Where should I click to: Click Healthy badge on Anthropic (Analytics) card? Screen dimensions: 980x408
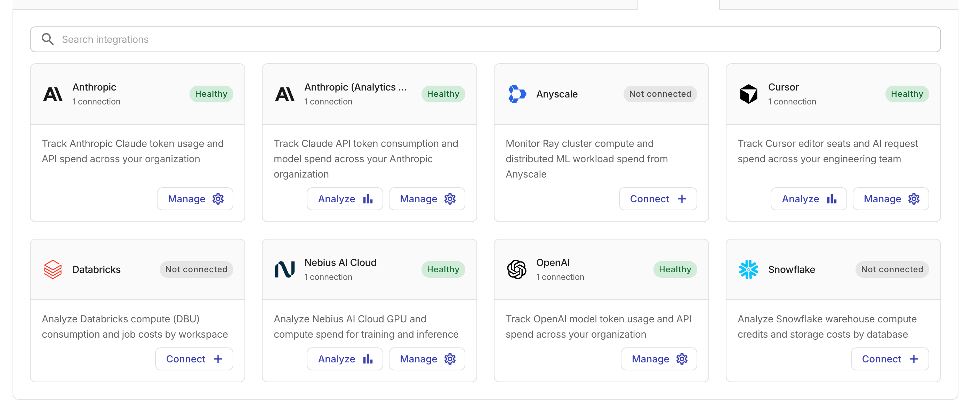click(443, 94)
